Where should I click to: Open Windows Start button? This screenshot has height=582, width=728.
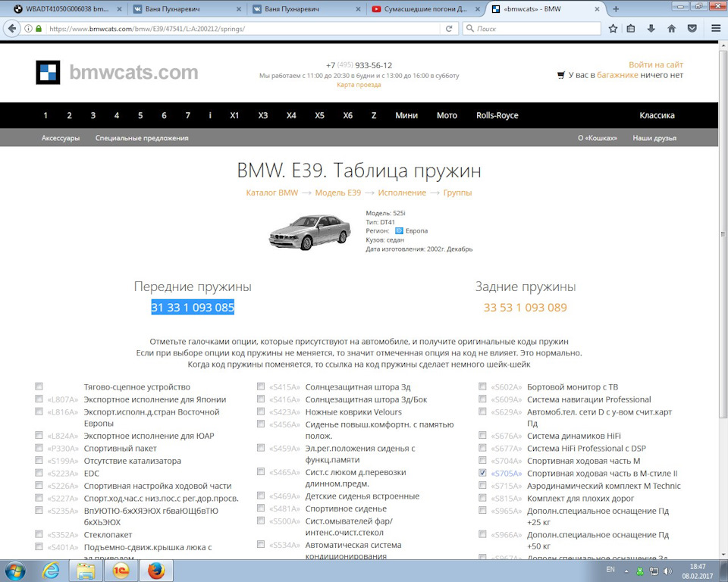click(14, 571)
